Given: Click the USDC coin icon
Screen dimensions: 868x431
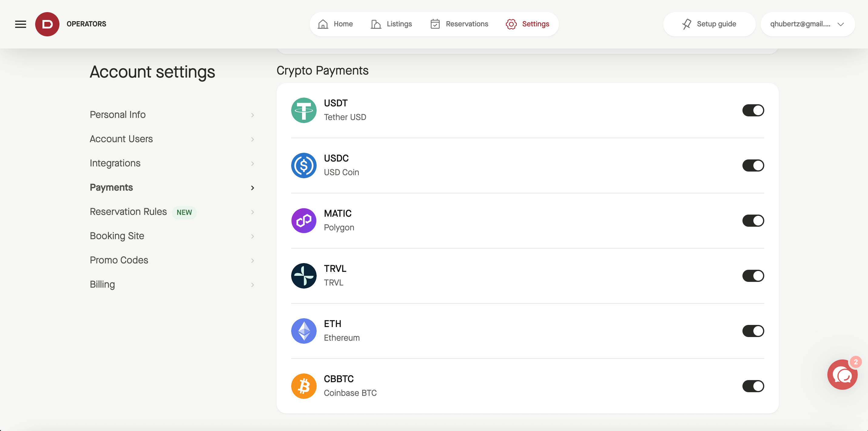Looking at the screenshot, I should point(304,166).
